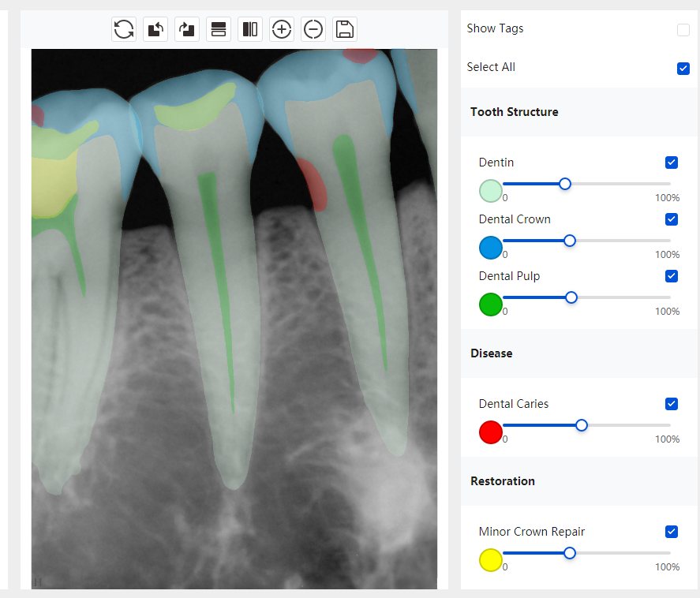Hide the Dentin overlay
The height and width of the screenshot is (598, 700).
coord(672,163)
